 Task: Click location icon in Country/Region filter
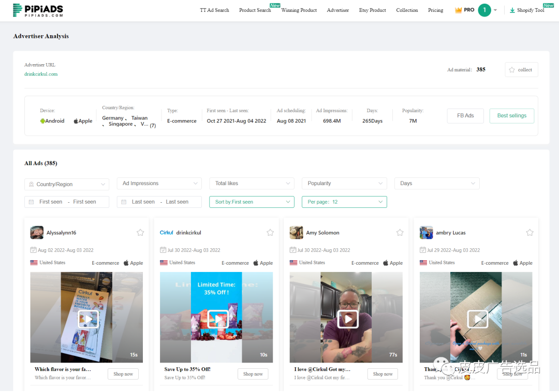click(x=32, y=185)
